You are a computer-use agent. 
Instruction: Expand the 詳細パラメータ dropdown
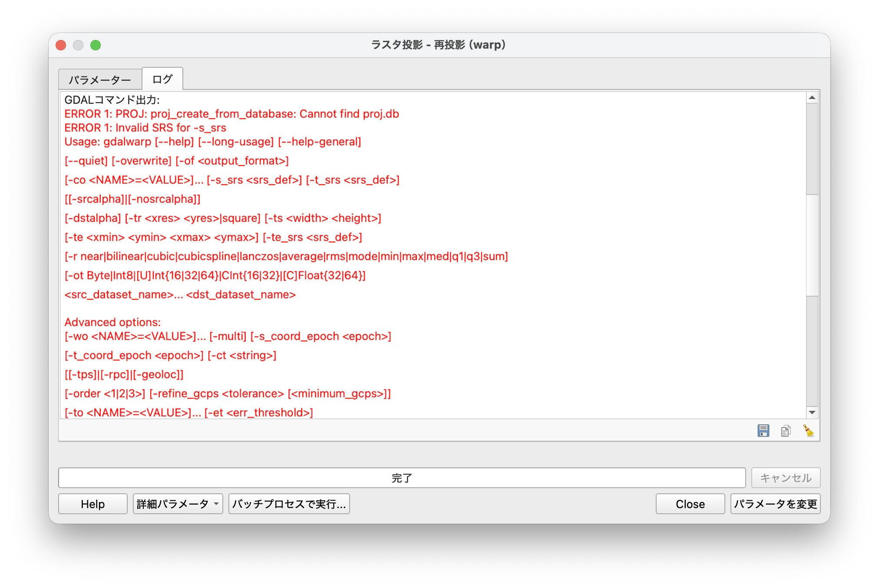tap(178, 504)
